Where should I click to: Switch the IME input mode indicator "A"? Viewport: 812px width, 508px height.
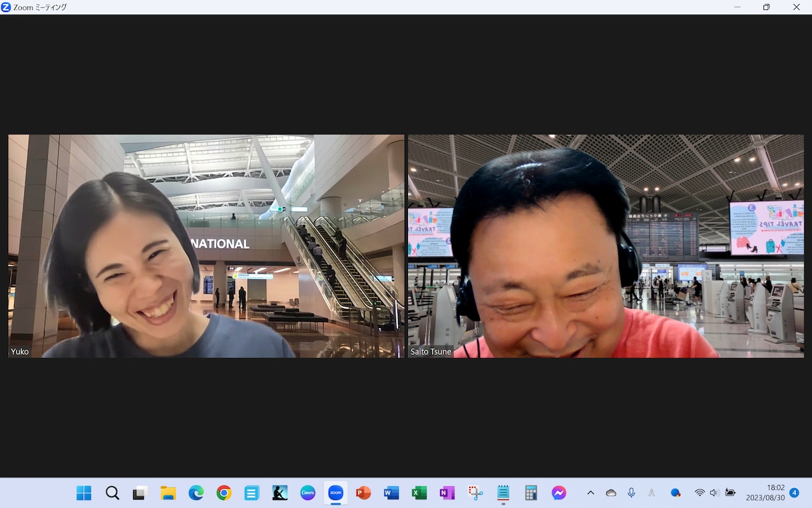pos(652,493)
